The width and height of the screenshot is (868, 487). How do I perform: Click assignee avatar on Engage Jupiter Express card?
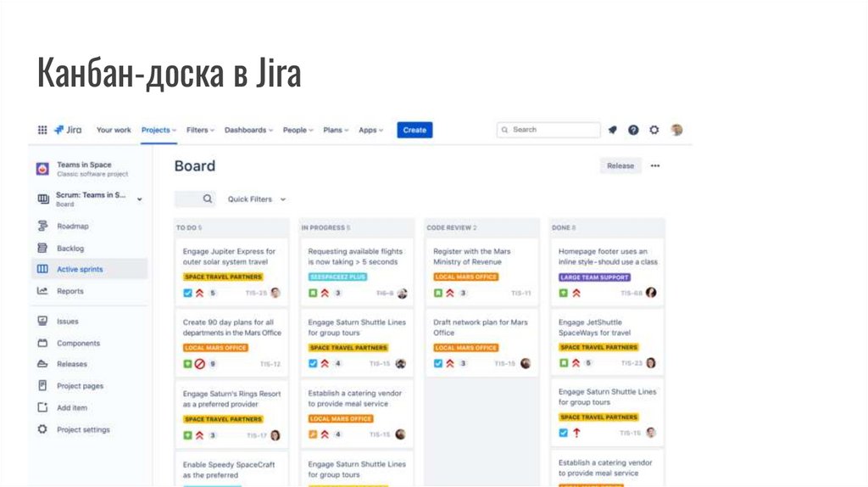(275, 293)
